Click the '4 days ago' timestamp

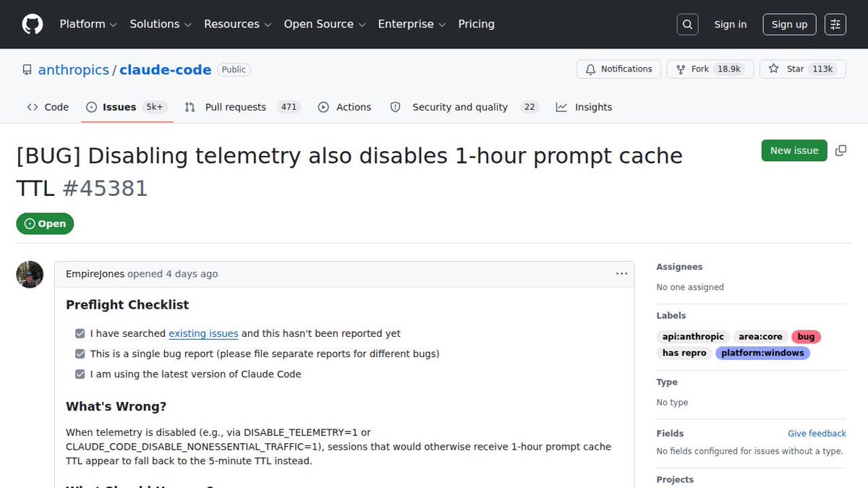pos(192,274)
